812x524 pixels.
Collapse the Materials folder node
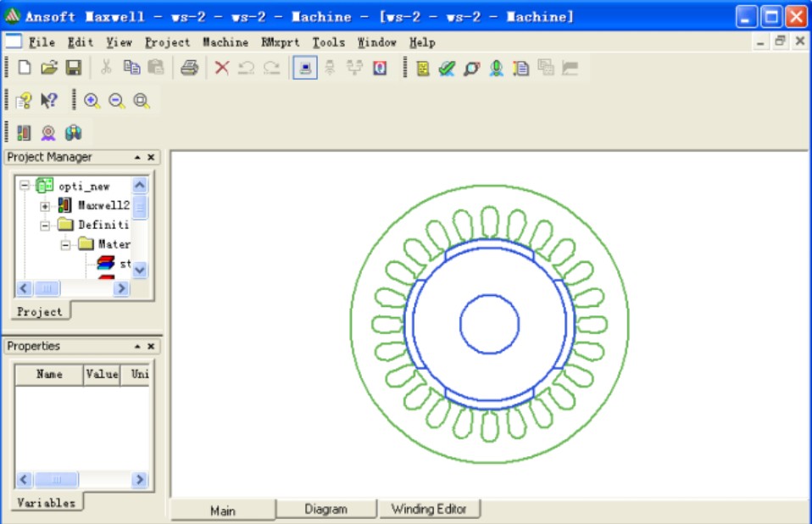(65, 245)
